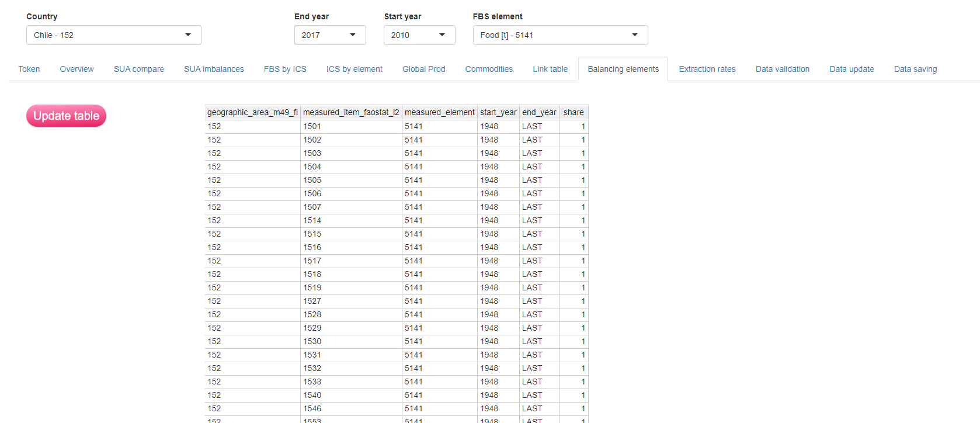Screen dimensions: 980x423
Task: Open the Extraction rates tab
Action: pyautogui.click(x=707, y=69)
